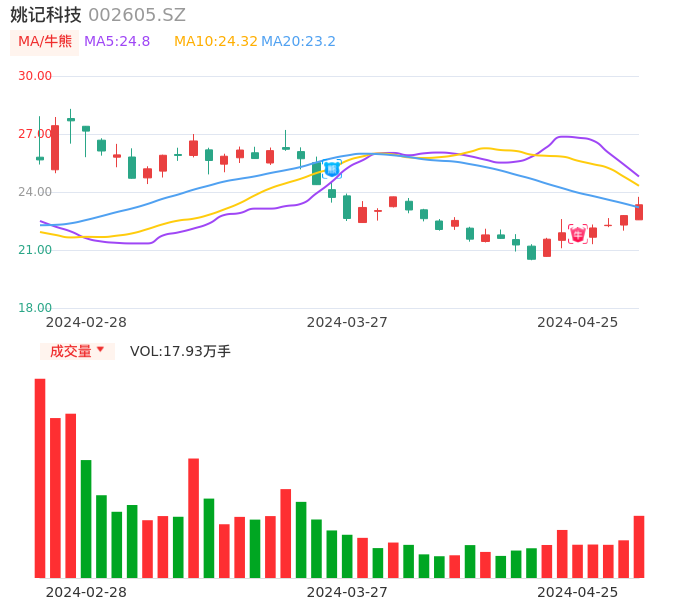Click the MA20:23.2 legend label
Viewport: 686px width, 606px height.
pos(298,42)
